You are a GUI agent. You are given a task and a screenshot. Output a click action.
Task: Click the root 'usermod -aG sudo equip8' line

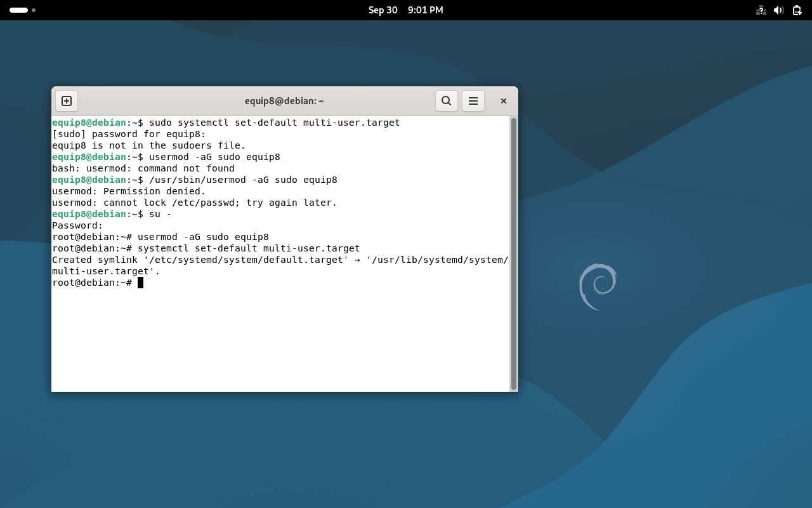(160, 237)
